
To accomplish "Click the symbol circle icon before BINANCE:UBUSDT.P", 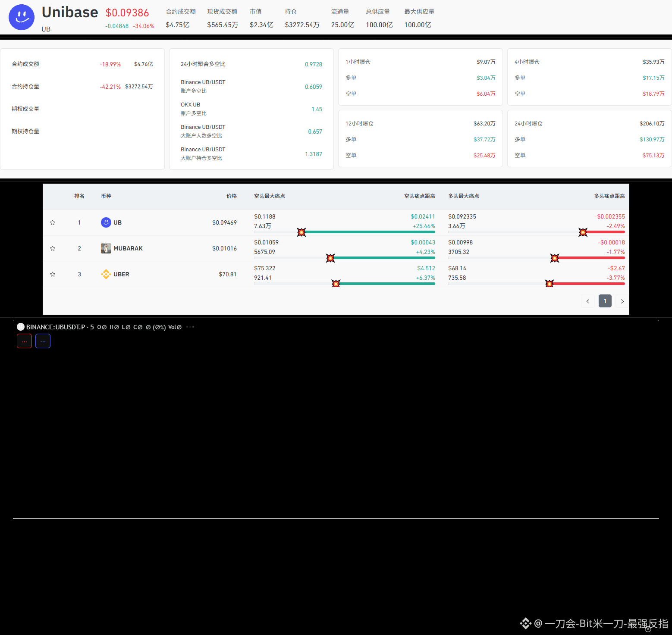I will [20, 327].
